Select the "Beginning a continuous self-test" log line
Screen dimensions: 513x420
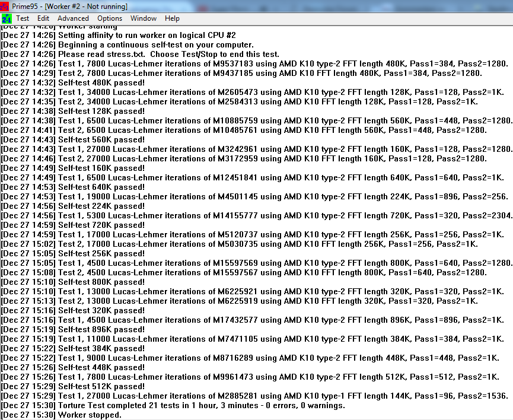pos(128,45)
